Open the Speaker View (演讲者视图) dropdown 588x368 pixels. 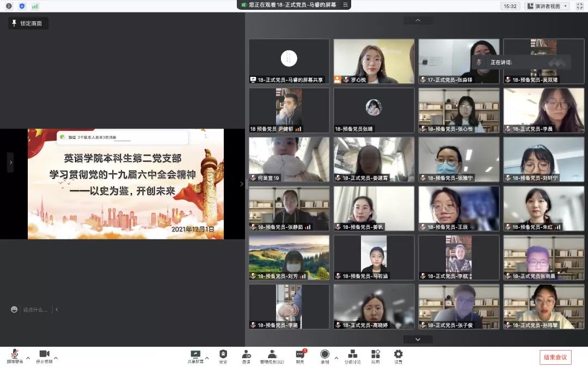click(547, 6)
